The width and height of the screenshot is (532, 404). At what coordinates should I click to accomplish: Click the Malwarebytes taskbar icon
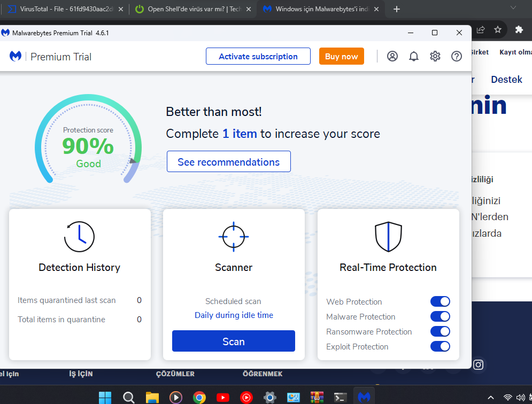pos(364,397)
